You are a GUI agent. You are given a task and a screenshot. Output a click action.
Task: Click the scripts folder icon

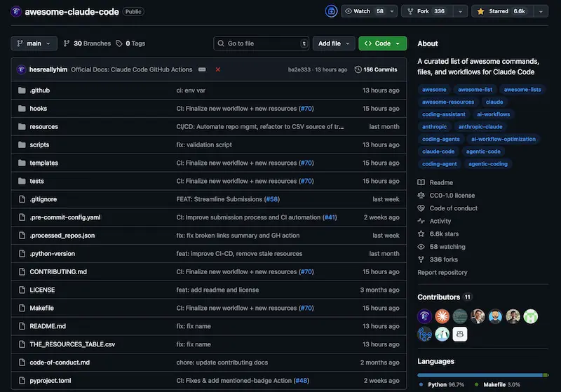[22, 144]
